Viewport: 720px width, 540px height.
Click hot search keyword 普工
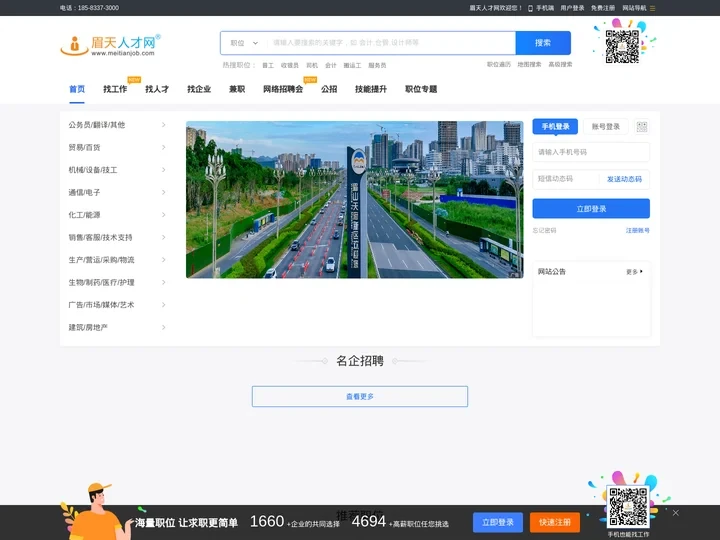point(268,66)
